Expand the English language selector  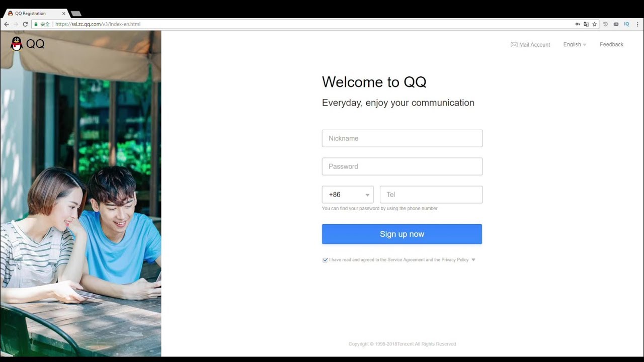click(575, 45)
